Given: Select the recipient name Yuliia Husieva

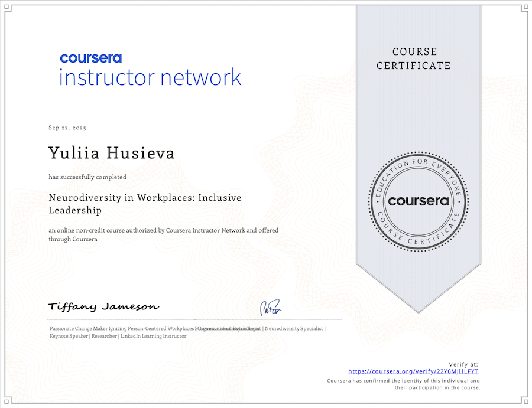Looking at the screenshot, I should pos(112,153).
